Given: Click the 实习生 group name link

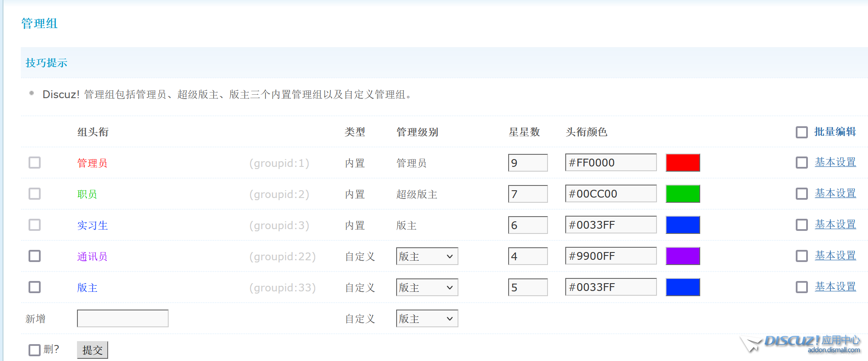Looking at the screenshot, I should [x=93, y=225].
